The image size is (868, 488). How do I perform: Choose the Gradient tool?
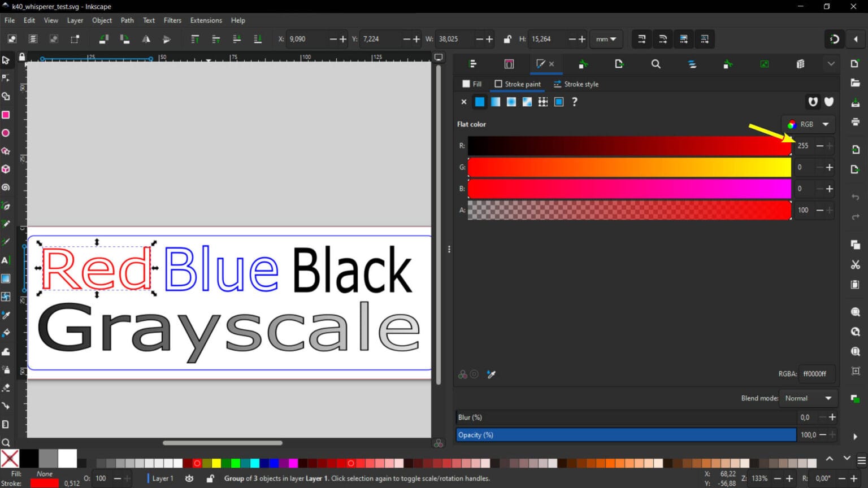tap(6, 278)
